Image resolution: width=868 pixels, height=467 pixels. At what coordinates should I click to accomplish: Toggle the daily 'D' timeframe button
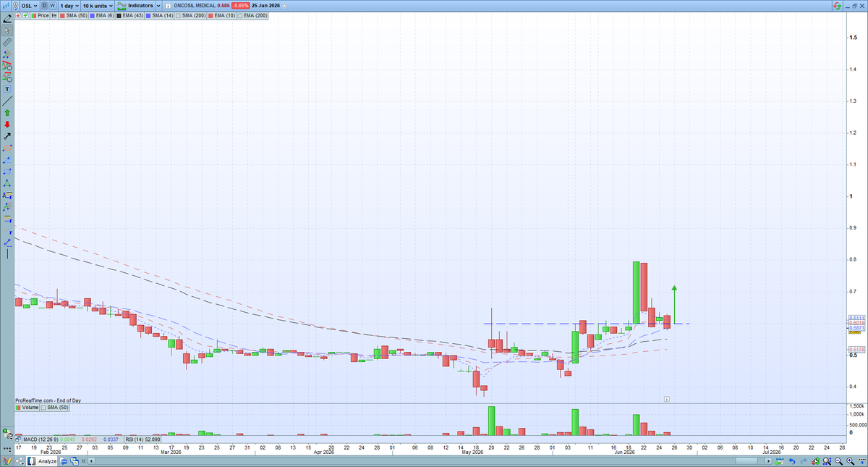pyautogui.click(x=44, y=6)
